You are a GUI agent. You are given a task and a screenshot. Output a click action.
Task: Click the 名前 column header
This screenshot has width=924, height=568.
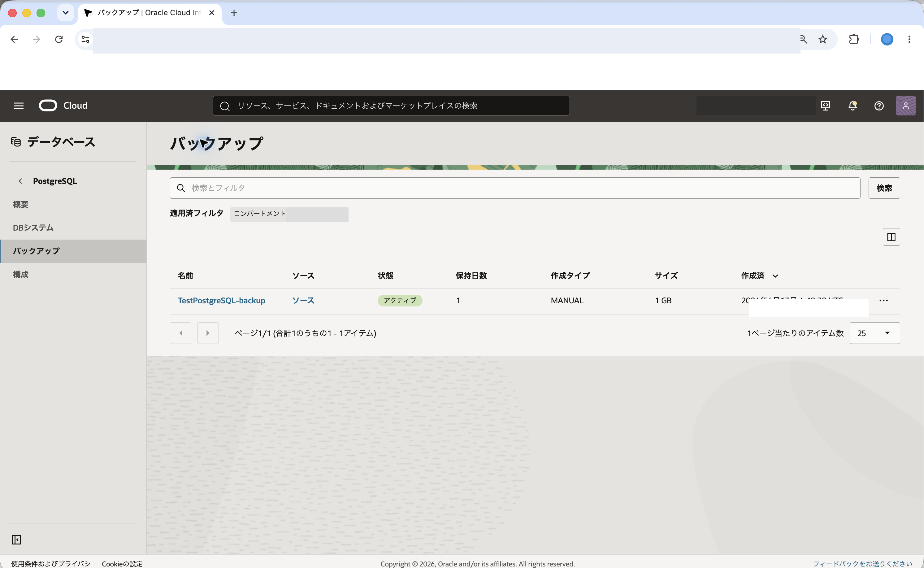tap(185, 276)
